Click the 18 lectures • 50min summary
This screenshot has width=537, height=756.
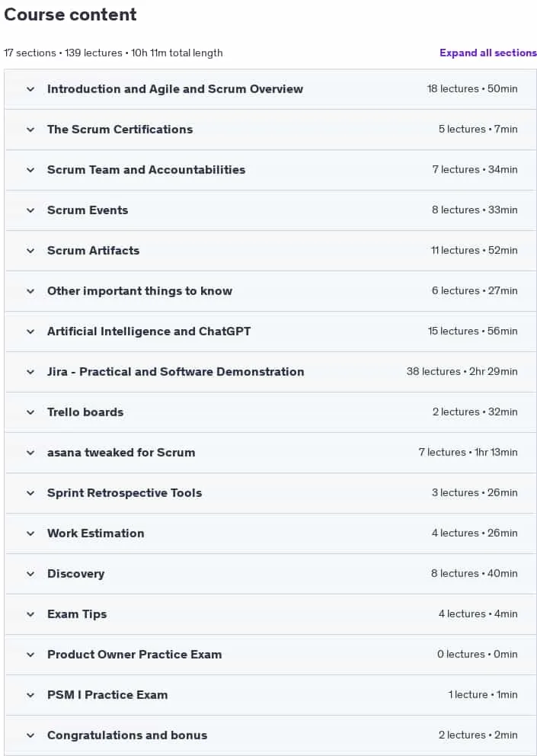[472, 88]
